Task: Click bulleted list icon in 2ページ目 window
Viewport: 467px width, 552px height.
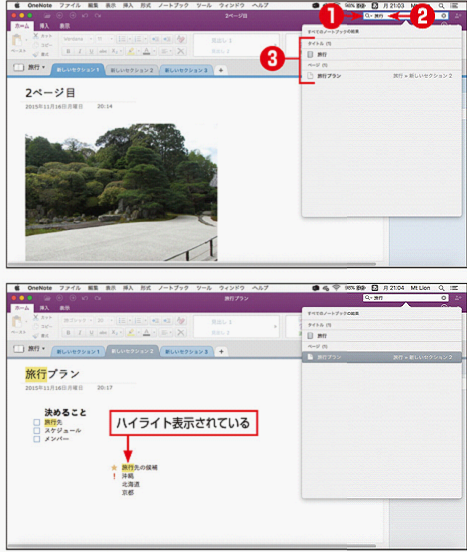Action: pos(122,39)
